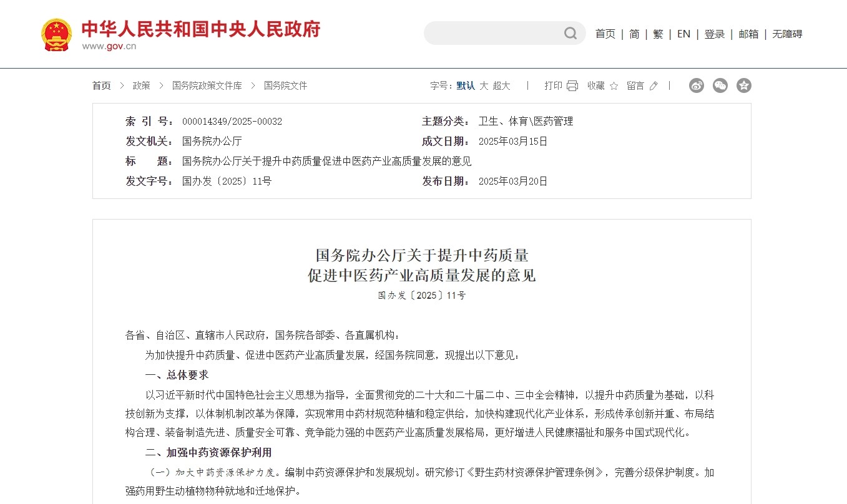Screen dimensions: 847x504
Task: Share to Weibo icon
Action: (697, 85)
